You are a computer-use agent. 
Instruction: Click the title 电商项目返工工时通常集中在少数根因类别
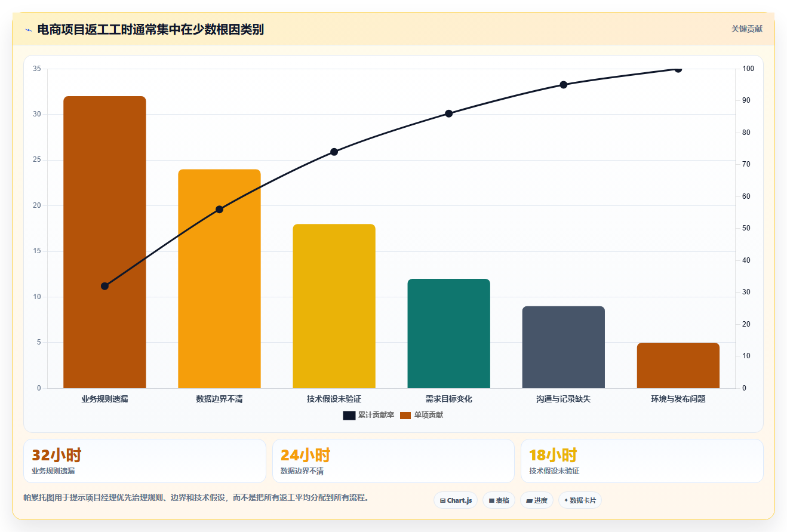(150, 29)
